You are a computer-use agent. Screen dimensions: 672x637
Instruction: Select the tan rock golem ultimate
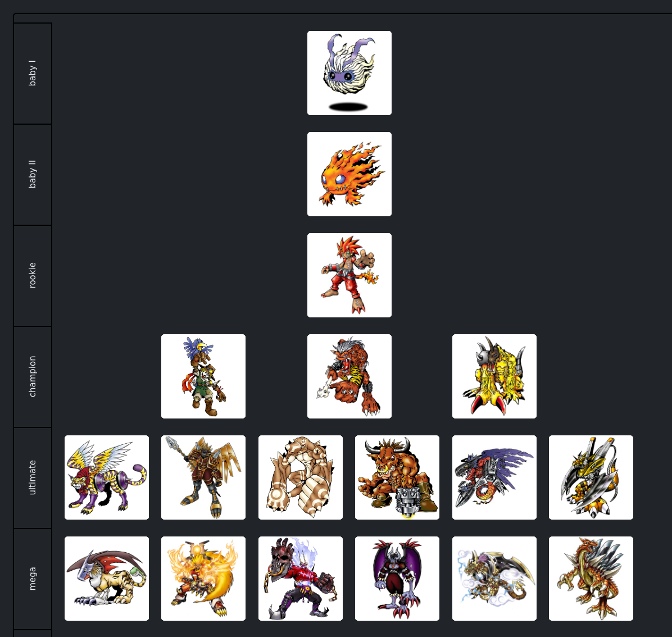[301, 477]
